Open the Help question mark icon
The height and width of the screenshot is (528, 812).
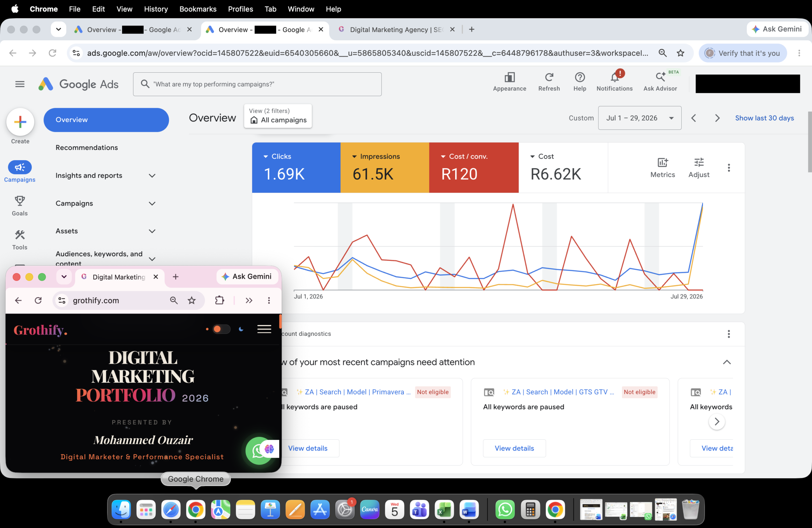[x=580, y=77]
